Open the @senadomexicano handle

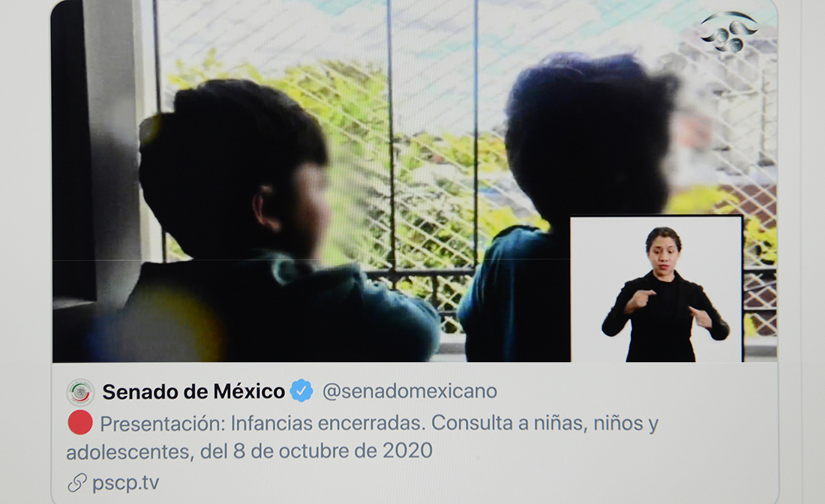coord(409,391)
